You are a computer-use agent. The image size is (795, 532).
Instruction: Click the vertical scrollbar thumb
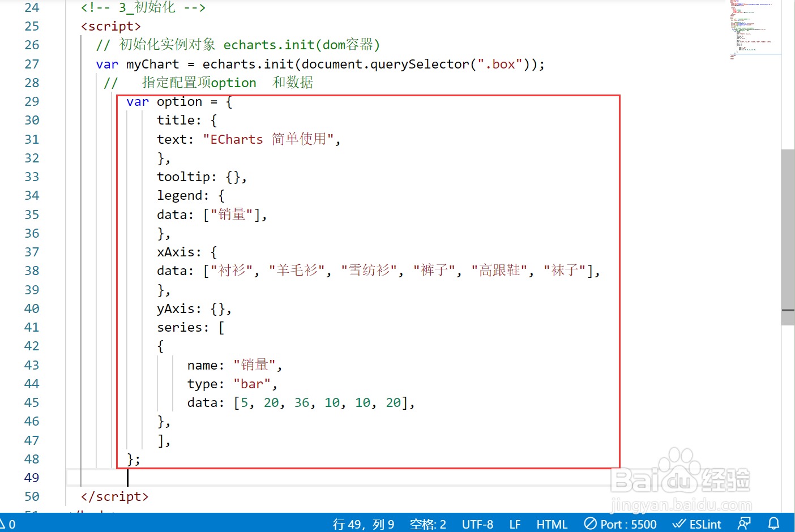tap(788, 237)
